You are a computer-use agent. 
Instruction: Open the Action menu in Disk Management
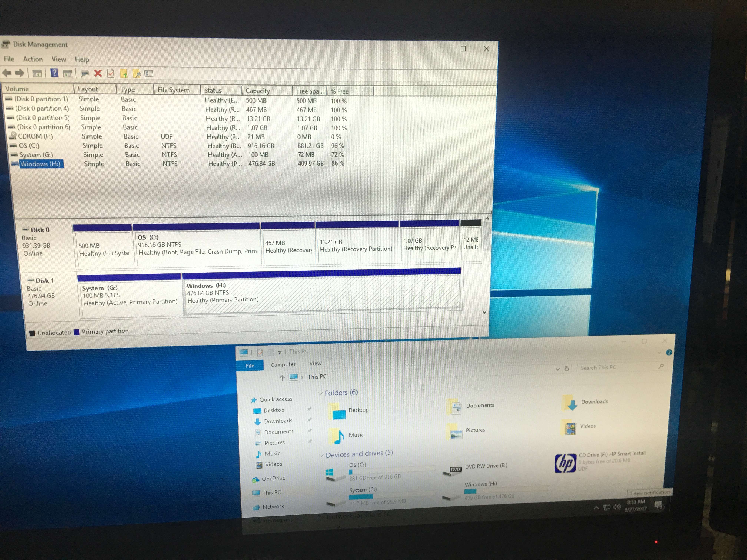point(33,59)
